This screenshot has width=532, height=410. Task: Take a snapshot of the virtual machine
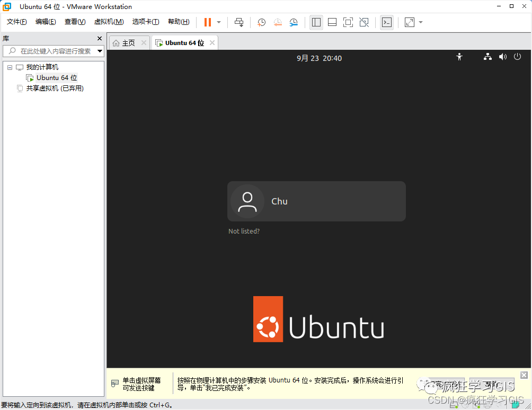[x=261, y=22]
